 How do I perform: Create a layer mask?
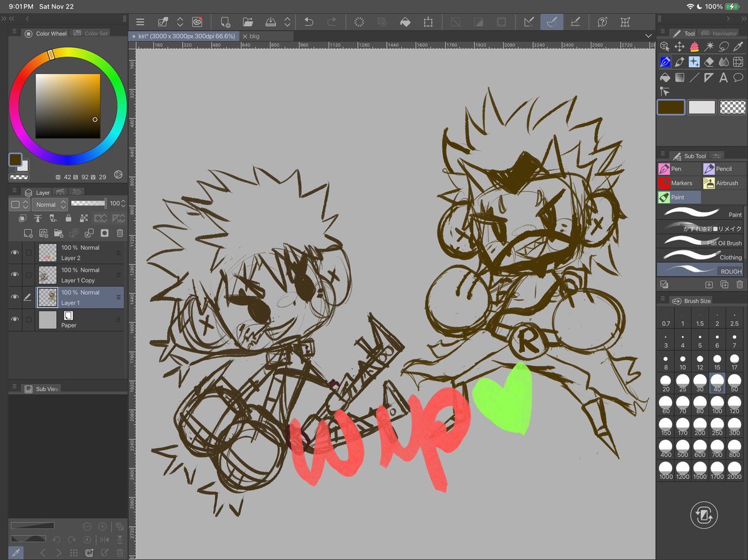click(x=104, y=233)
